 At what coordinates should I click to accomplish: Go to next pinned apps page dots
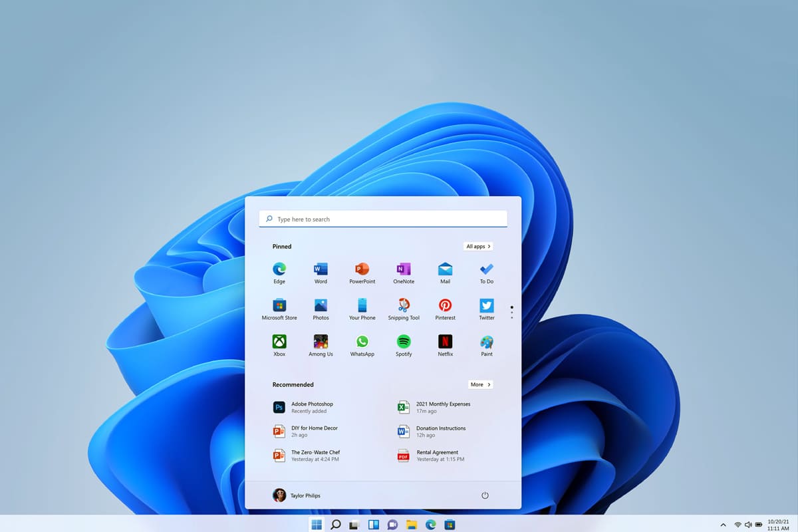pyautogui.click(x=511, y=313)
